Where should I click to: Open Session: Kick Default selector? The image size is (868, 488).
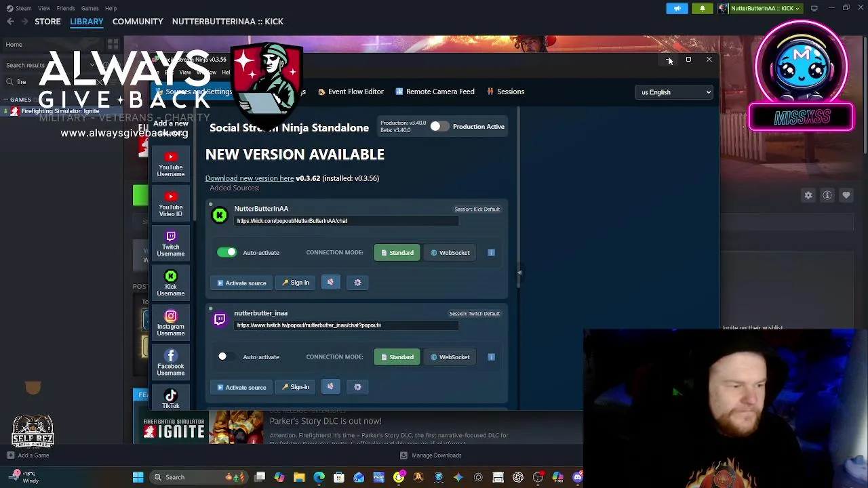(x=477, y=209)
